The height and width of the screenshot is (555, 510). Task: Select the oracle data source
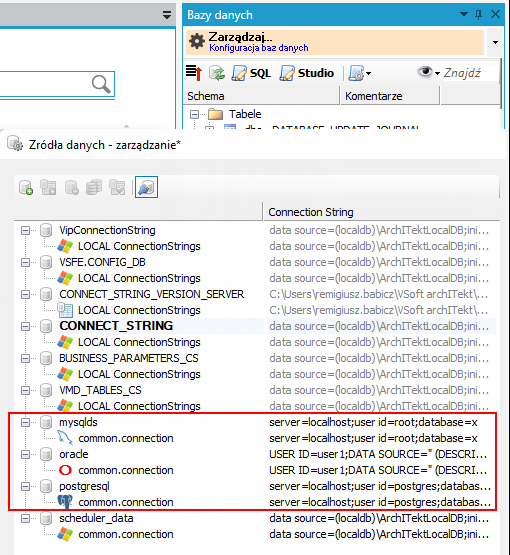(74, 454)
